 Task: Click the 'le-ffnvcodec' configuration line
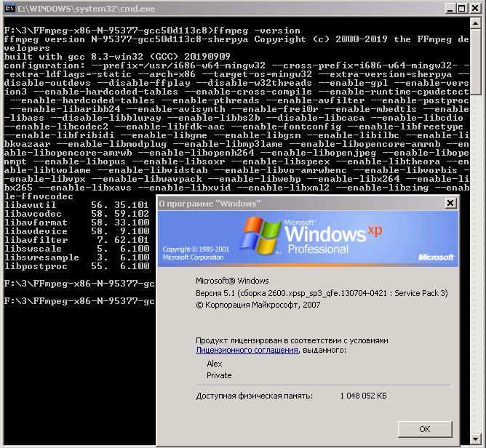pyautogui.click(x=39, y=196)
